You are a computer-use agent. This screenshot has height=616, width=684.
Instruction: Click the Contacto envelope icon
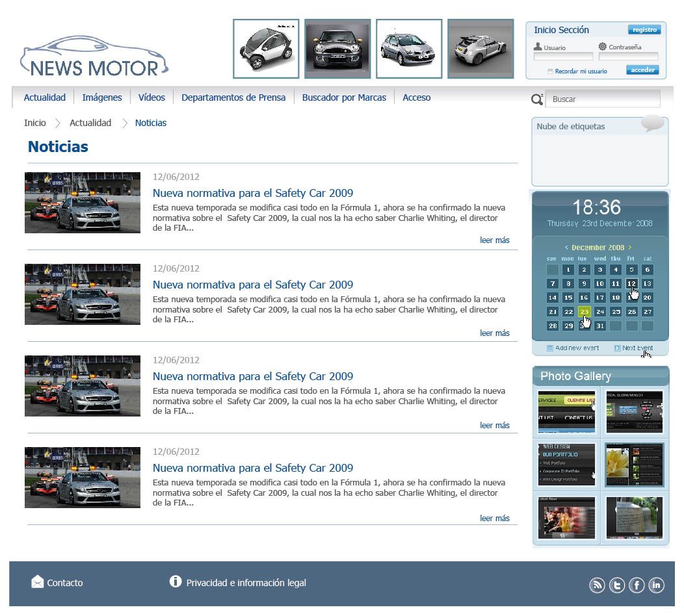38,582
